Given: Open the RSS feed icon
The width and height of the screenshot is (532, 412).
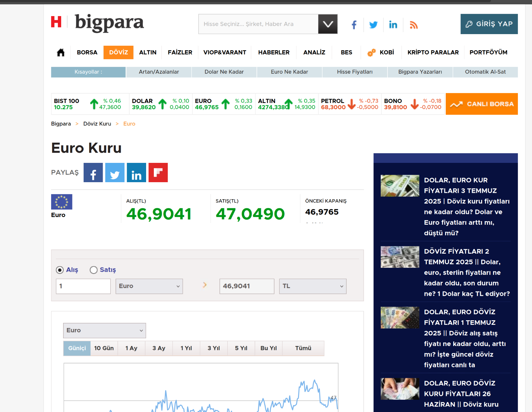Looking at the screenshot, I should 414,25.
